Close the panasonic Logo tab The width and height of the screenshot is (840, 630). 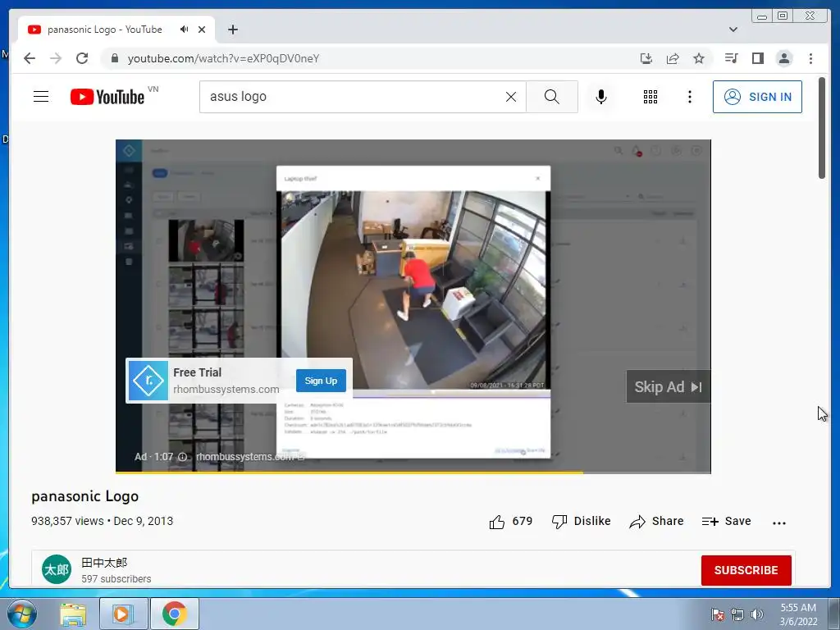[202, 30]
